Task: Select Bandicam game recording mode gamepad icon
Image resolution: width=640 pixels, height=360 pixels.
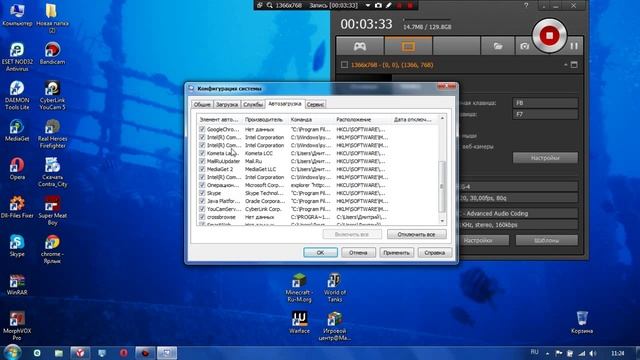Action: click(x=360, y=46)
